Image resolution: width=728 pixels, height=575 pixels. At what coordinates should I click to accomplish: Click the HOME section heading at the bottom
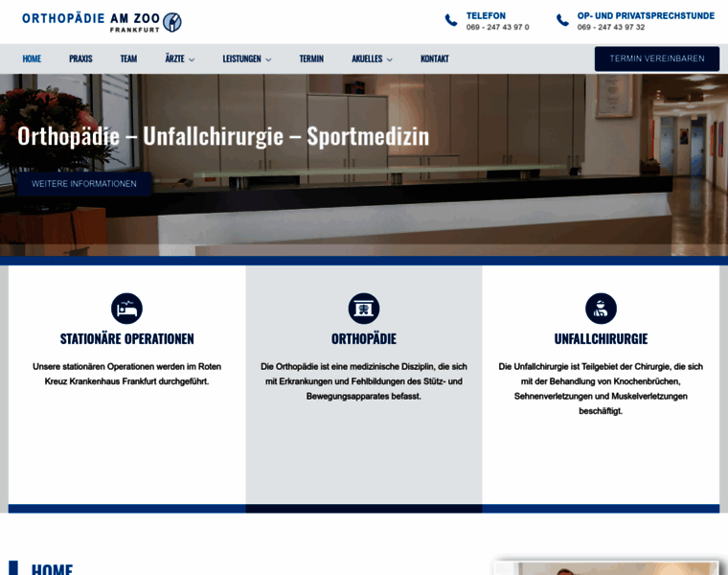52,568
